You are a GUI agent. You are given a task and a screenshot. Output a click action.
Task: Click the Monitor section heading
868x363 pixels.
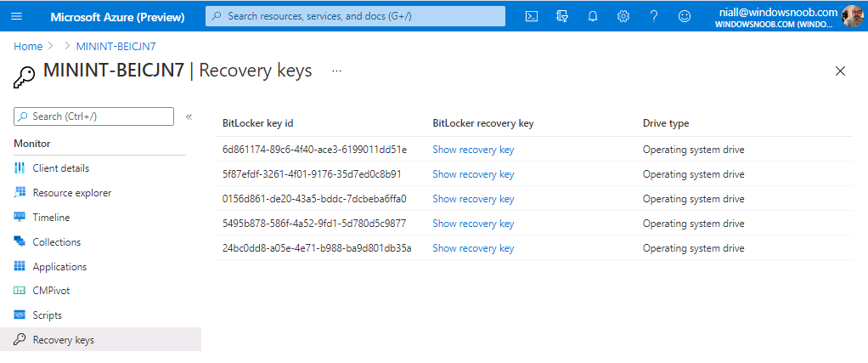[x=32, y=144]
